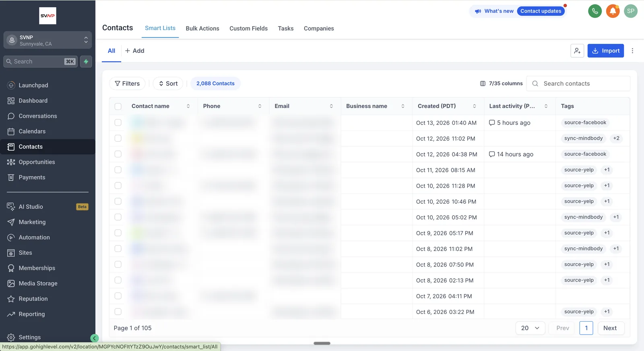Collapse the sidebar with the green arrow
Screen dimensions: 644x351
[95, 339]
